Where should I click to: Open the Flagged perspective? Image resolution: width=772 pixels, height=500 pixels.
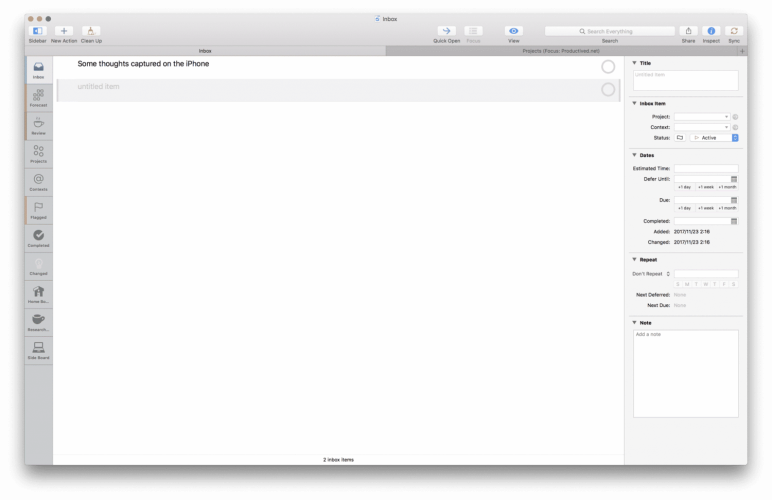click(x=38, y=210)
